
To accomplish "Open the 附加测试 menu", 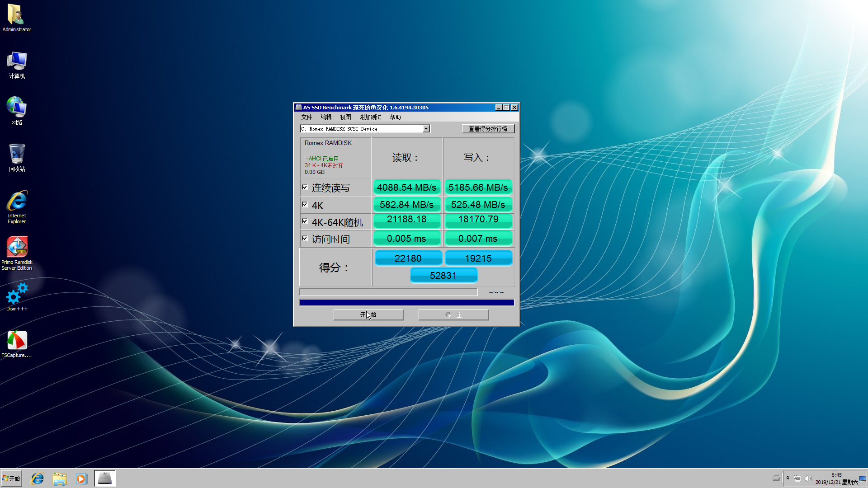I will (x=370, y=117).
